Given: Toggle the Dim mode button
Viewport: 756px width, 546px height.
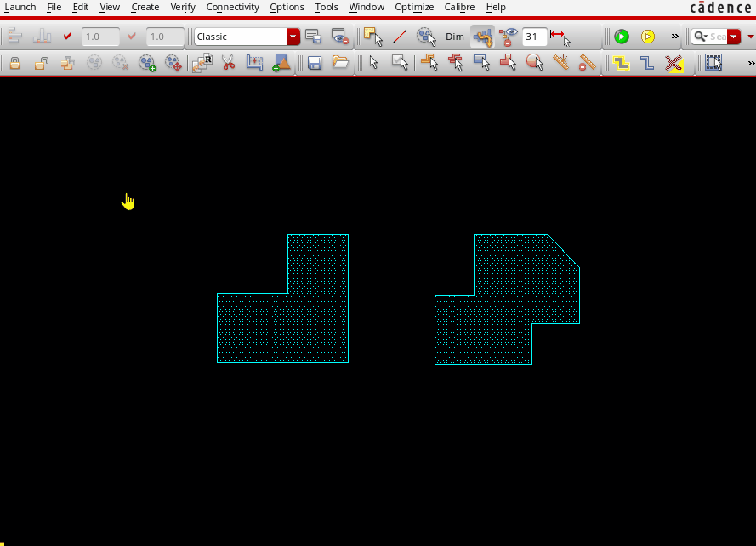Looking at the screenshot, I should tap(455, 37).
